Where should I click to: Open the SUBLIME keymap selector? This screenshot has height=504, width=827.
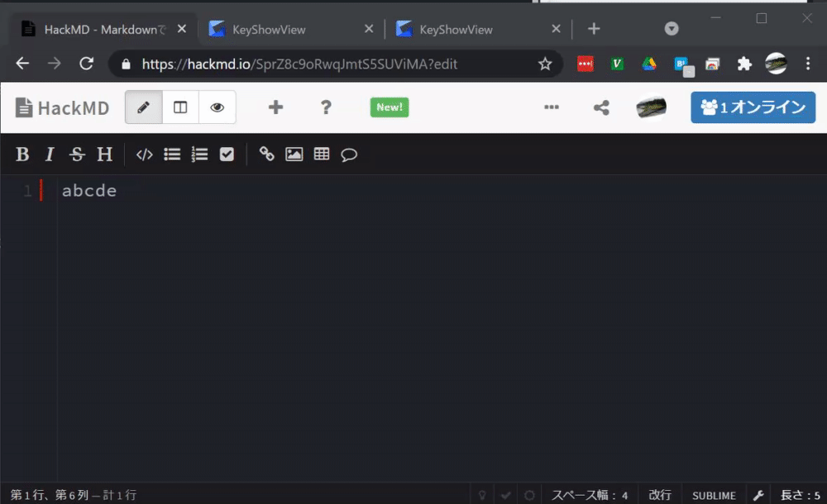713,494
